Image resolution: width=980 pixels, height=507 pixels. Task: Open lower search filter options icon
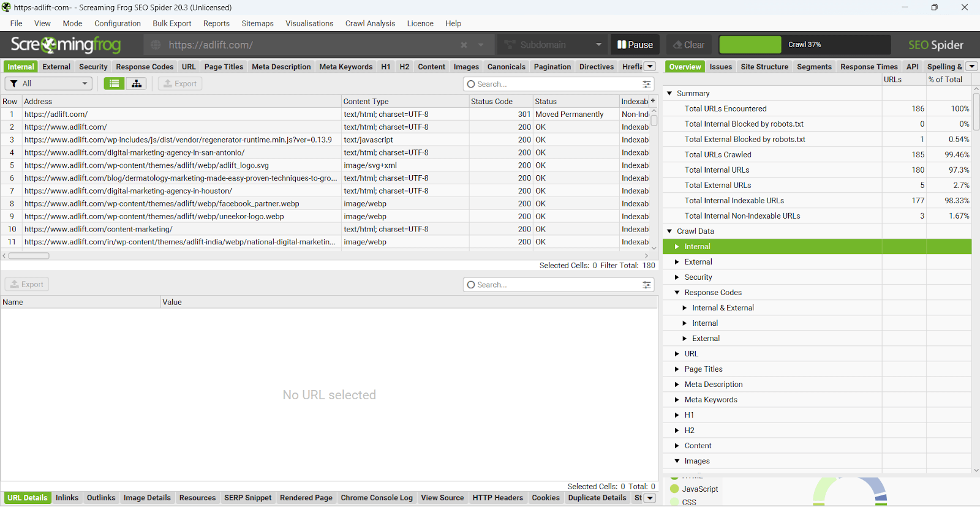(646, 285)
